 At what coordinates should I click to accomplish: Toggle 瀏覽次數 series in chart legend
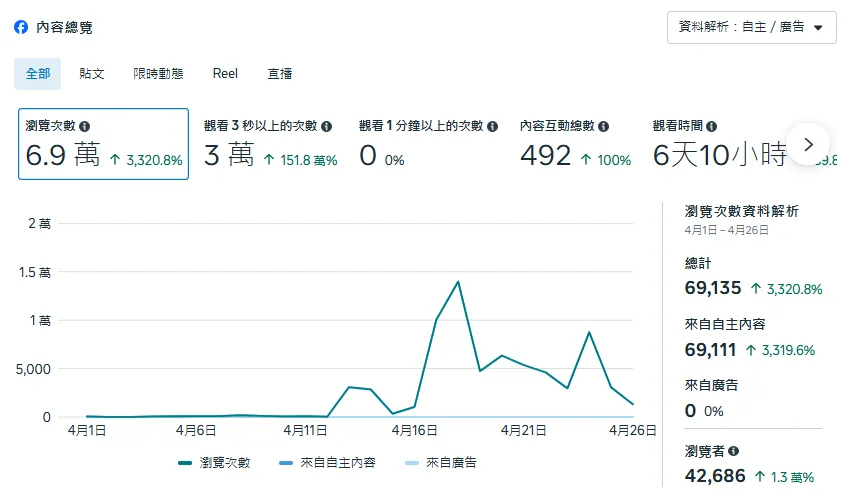pos(214,463)
